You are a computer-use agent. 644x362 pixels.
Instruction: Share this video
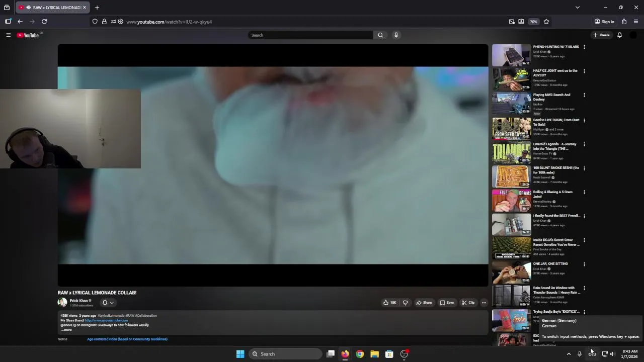(x=424, y=303)
